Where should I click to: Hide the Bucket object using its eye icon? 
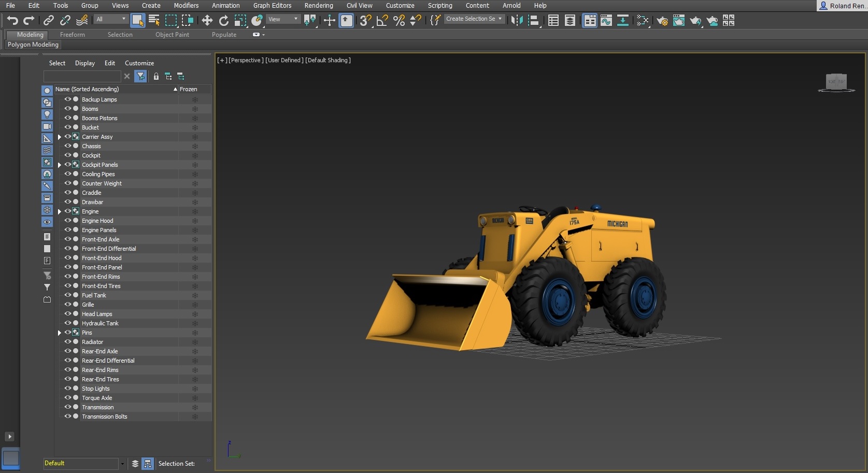click(x=67, y=127)
